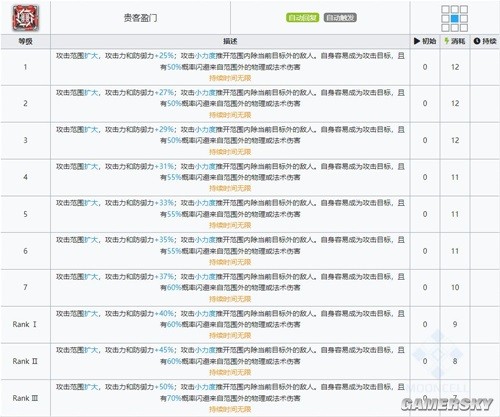Click the grey 自动触发 tag
This screenshot has height=417, width=500.
[x=340, y=18]
